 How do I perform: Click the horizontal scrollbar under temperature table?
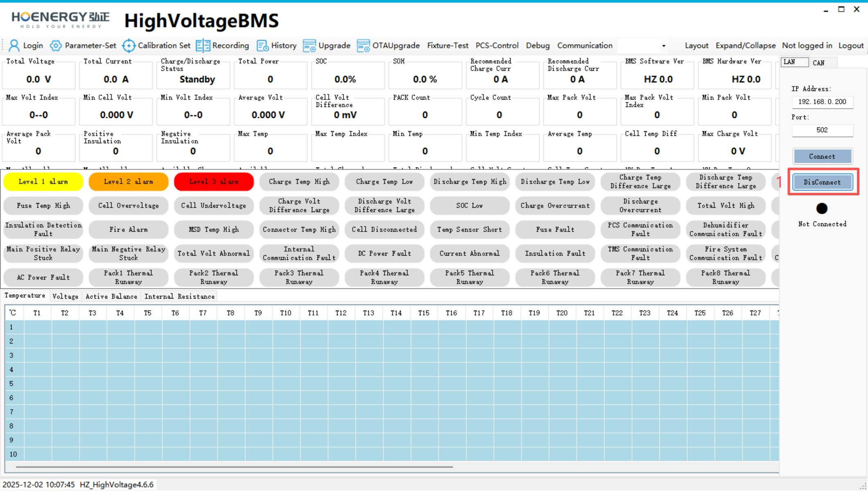pos(234,467)
